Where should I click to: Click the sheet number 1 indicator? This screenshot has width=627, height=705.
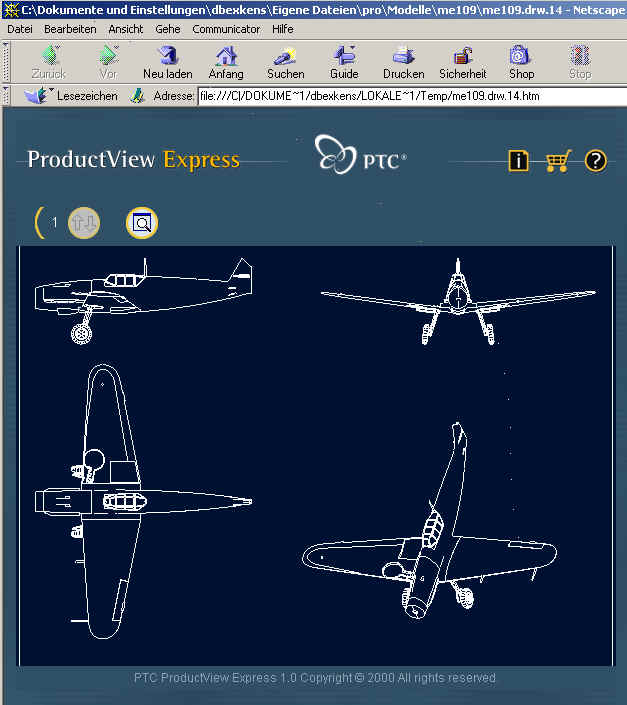[x=54, y=223]
